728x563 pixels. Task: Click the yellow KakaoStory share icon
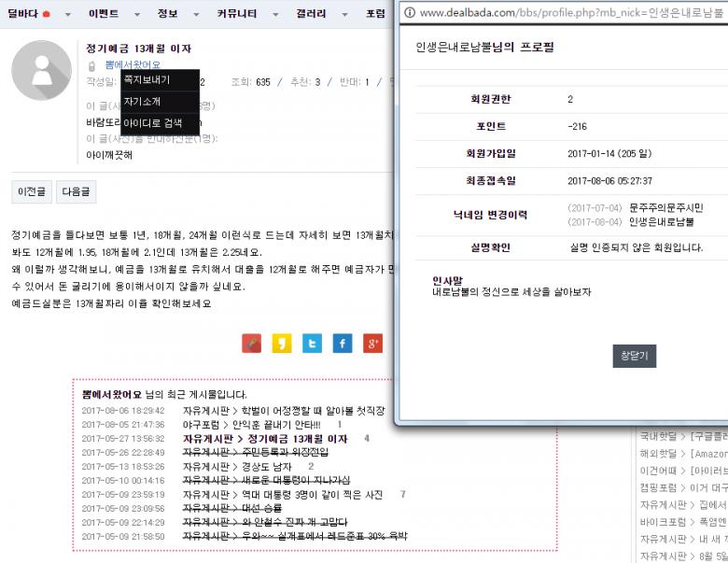[x=282, y=344]
